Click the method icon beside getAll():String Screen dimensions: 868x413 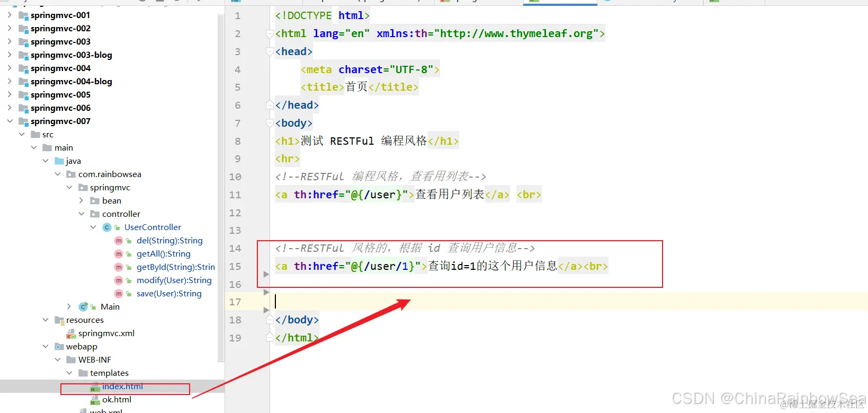click(x=119, y=253)
